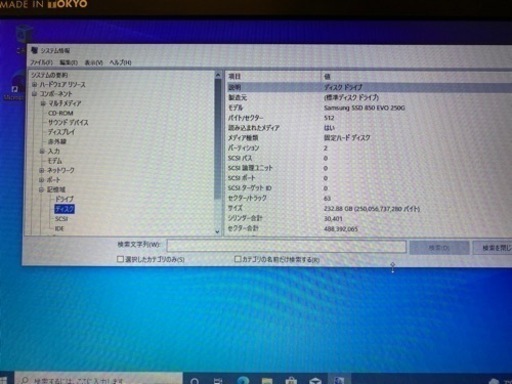Click the パーティション row
Image resolution: width=512 pixels, height=384 pixels.
coord(369,148)
